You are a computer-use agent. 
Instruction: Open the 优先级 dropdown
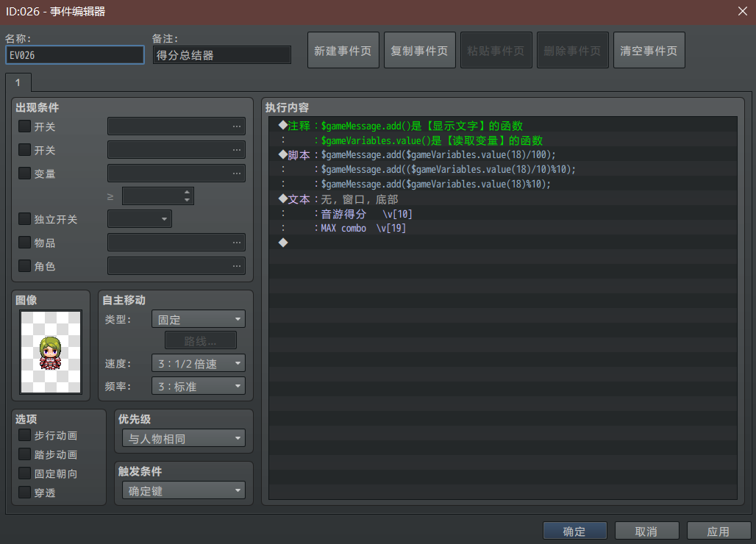184,438
